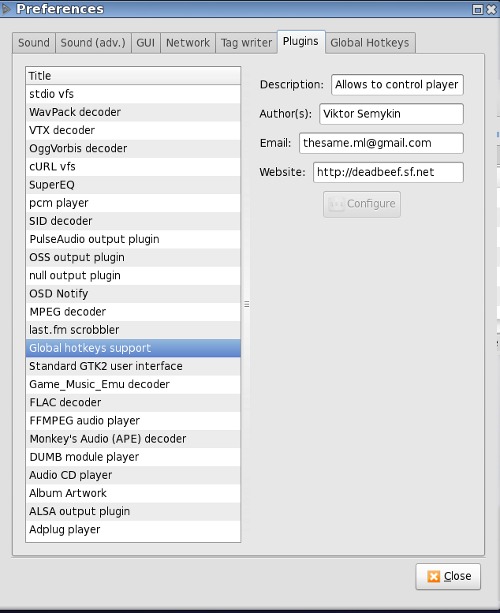500x613 pixels.
Task: Select the ALSA output plugin row
Action: pos(133,511)
